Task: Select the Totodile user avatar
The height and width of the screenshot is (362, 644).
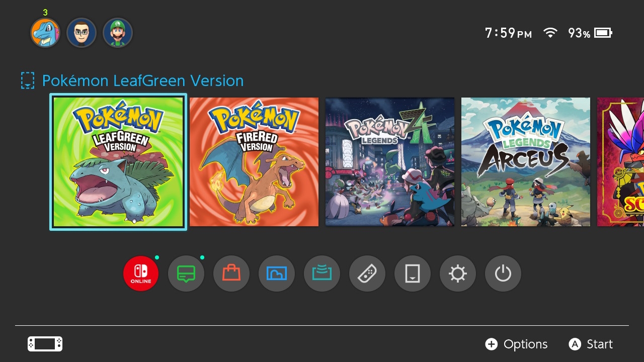Action: 45,33
